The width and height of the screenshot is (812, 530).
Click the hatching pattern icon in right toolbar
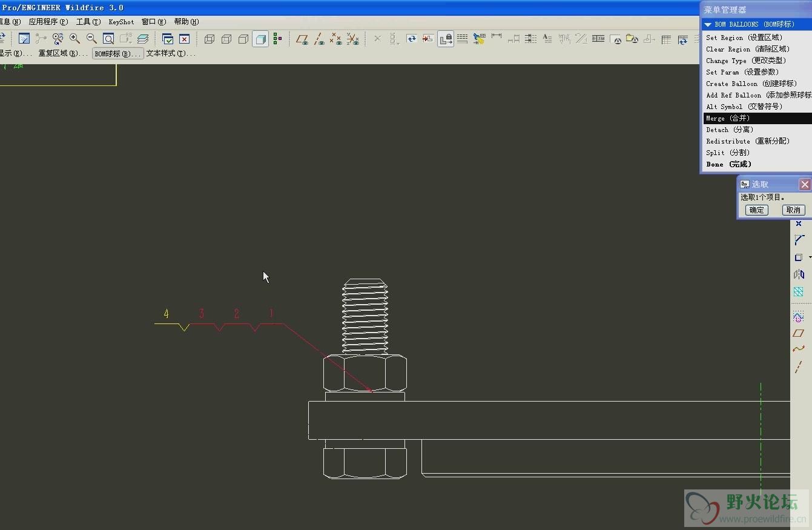point(798,292)
